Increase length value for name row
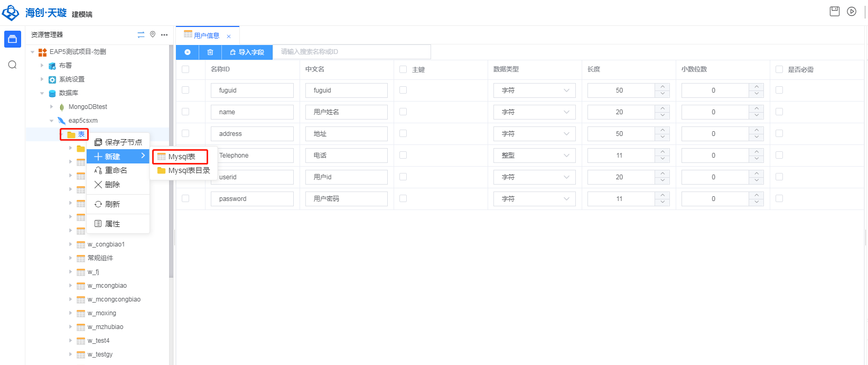The height and width of the screenshot is (365, 868). pos(662,108)
